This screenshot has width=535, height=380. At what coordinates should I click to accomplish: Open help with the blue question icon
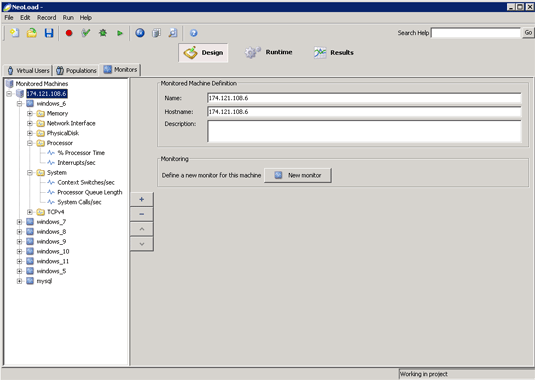tap(193, 33)
